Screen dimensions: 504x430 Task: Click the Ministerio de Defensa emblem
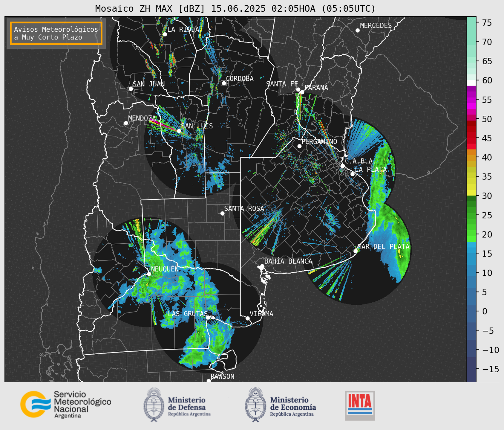click(x=154, y=405)
